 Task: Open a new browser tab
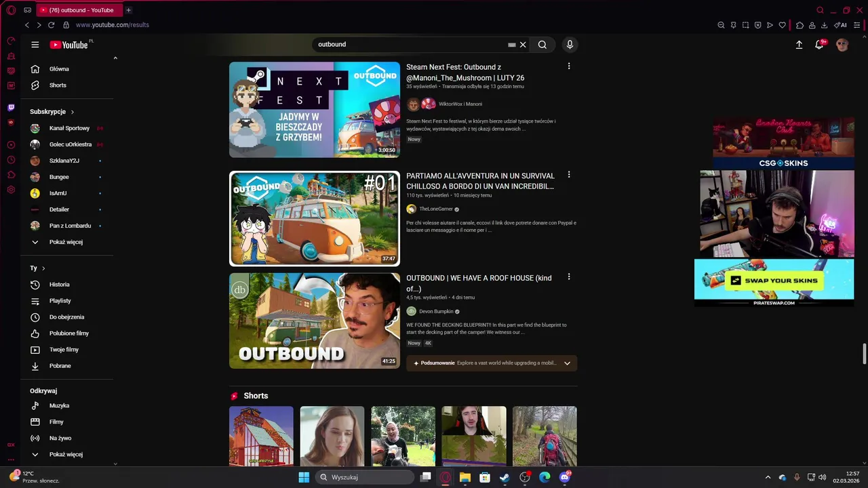point(128,10)
